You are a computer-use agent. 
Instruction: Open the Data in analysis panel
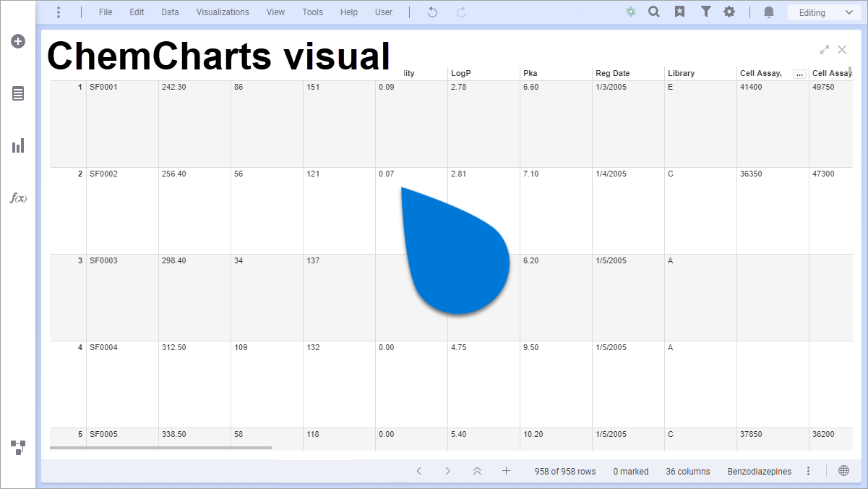(x=18, y=93)
